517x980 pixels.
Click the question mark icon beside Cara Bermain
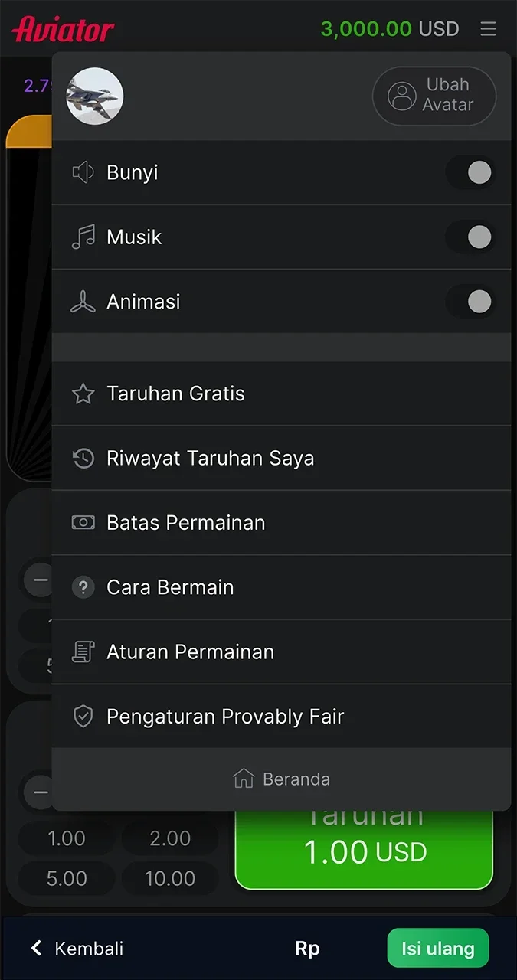(83, 586)
